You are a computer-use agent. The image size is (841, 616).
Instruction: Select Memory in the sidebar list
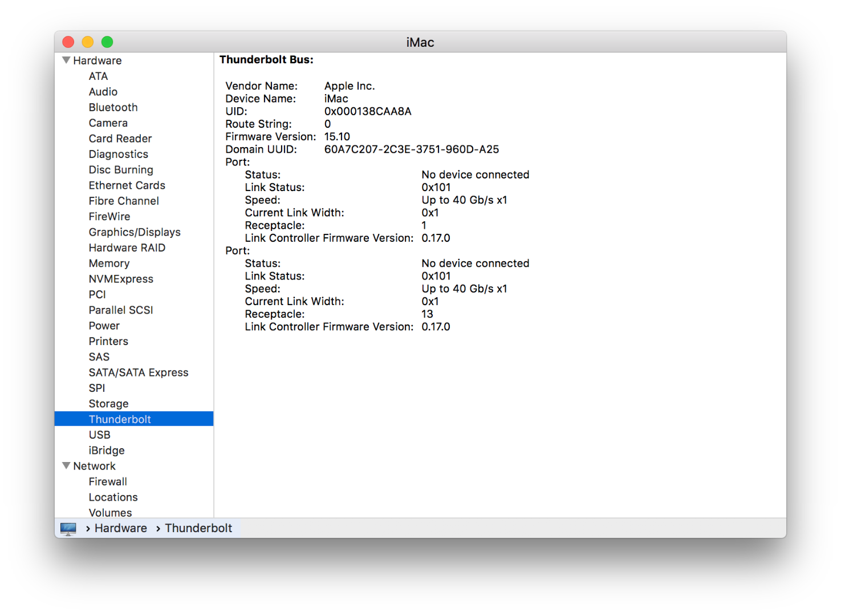click(x=109, y=264)
